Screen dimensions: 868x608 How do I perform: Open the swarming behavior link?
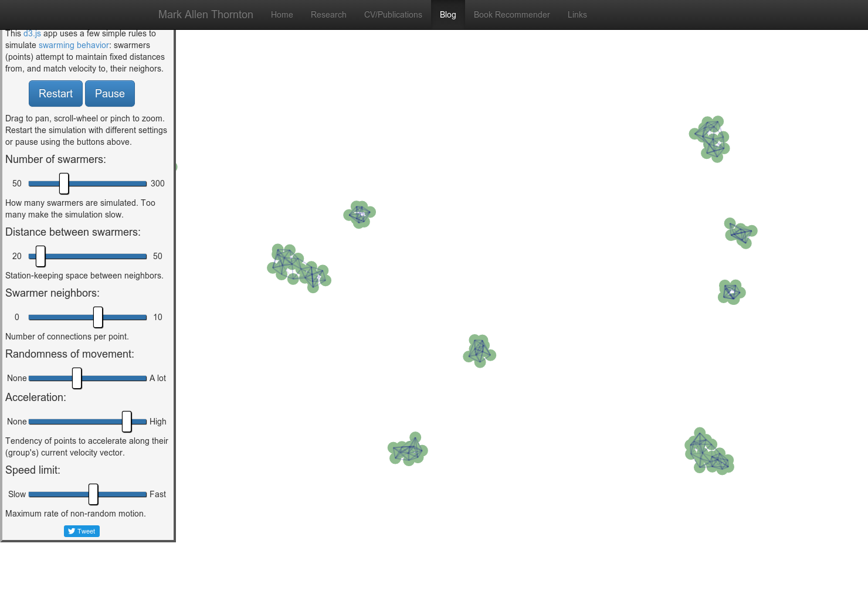pyautogui.click(x=73, y=45)
